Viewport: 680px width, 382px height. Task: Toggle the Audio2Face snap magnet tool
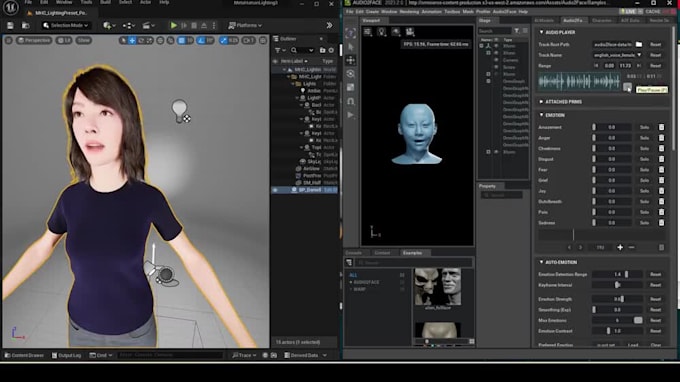351,101
